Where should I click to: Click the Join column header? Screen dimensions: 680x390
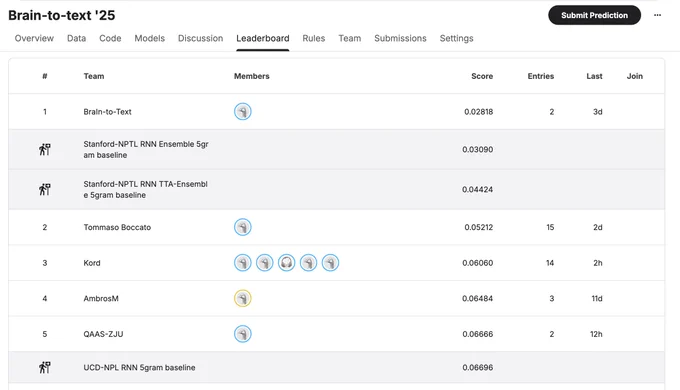coord(634,76)
